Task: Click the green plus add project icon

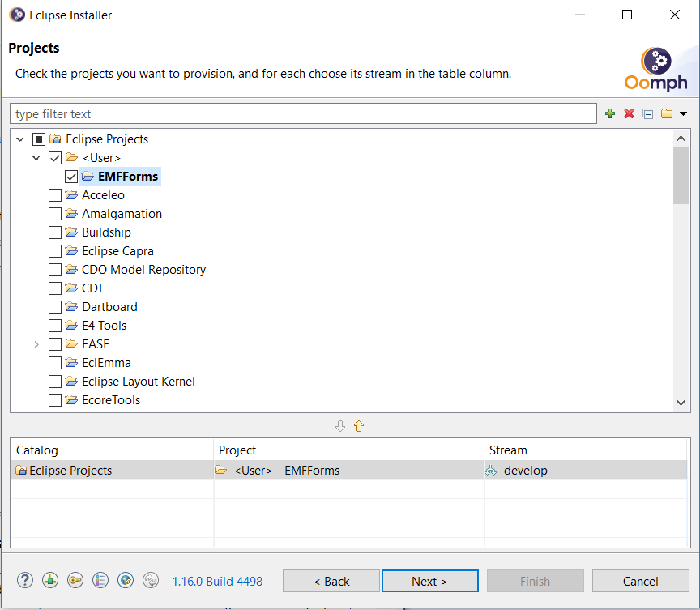Action: click(610, 113)
